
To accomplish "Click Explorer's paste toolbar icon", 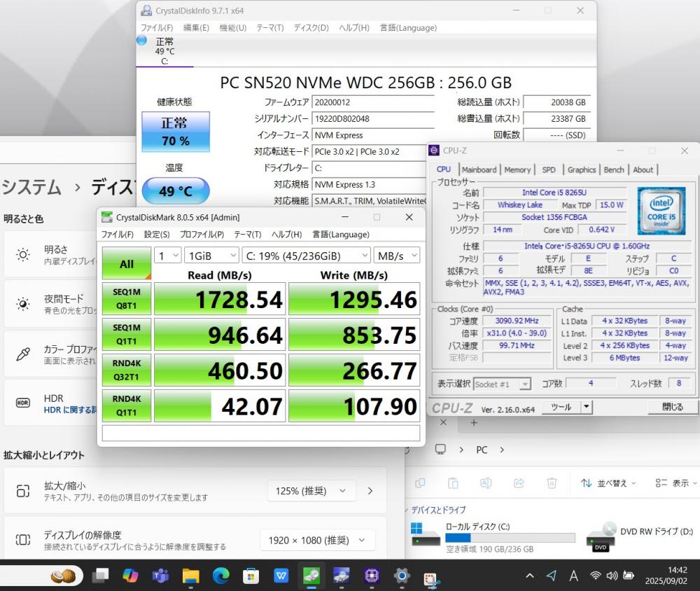I will pyautogui.click(x=453, y=483).
